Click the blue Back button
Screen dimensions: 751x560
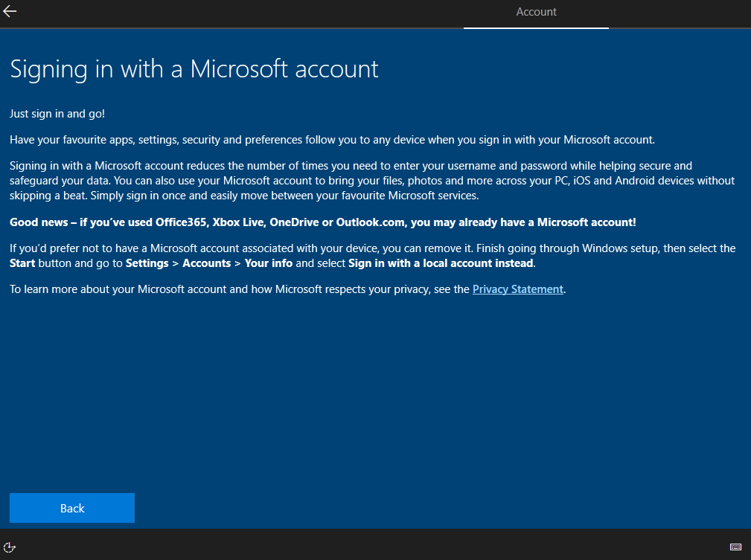(72, 508)
